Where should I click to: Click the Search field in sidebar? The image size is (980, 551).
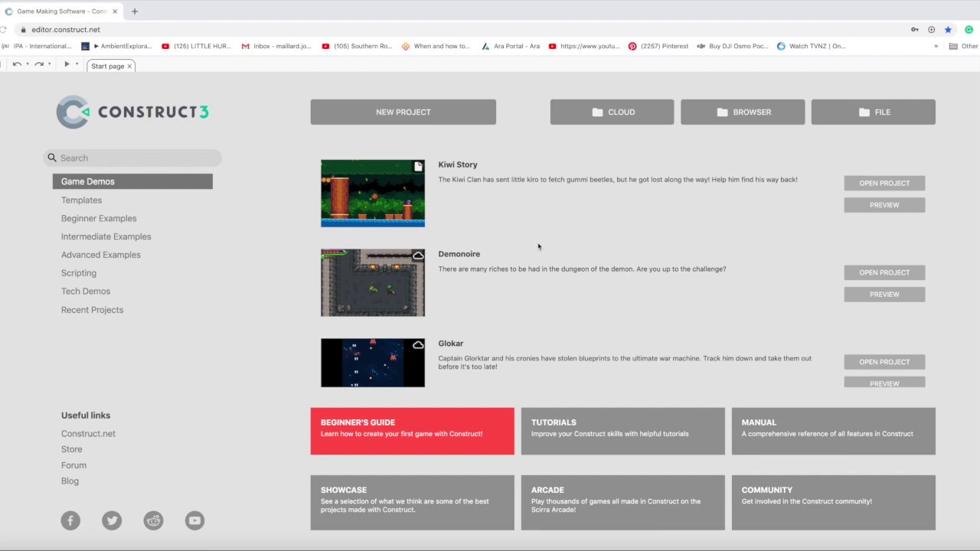pos(132,158)
